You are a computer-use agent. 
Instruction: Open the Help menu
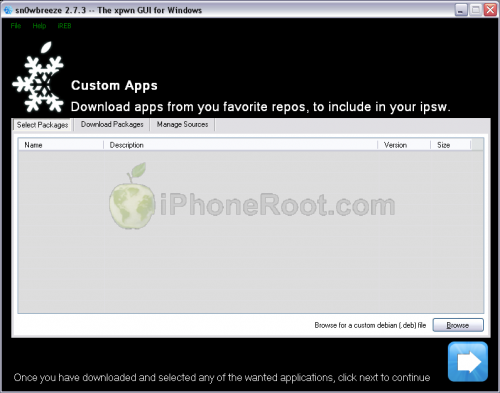tap(39, 26)
